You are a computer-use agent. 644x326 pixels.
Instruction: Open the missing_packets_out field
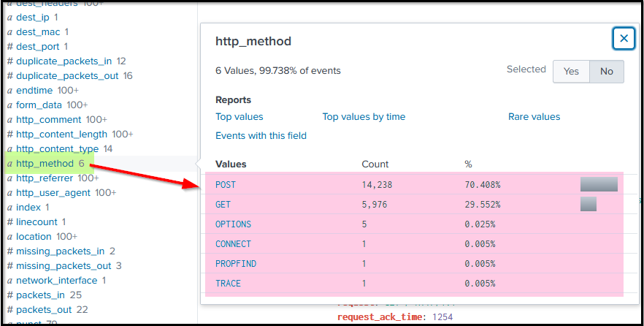click(x=64, y=266)
